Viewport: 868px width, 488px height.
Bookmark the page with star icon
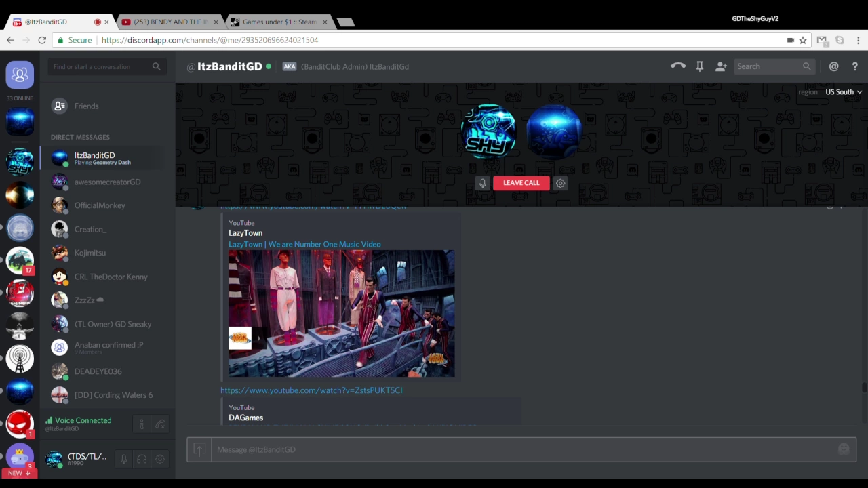pos(803,40)
